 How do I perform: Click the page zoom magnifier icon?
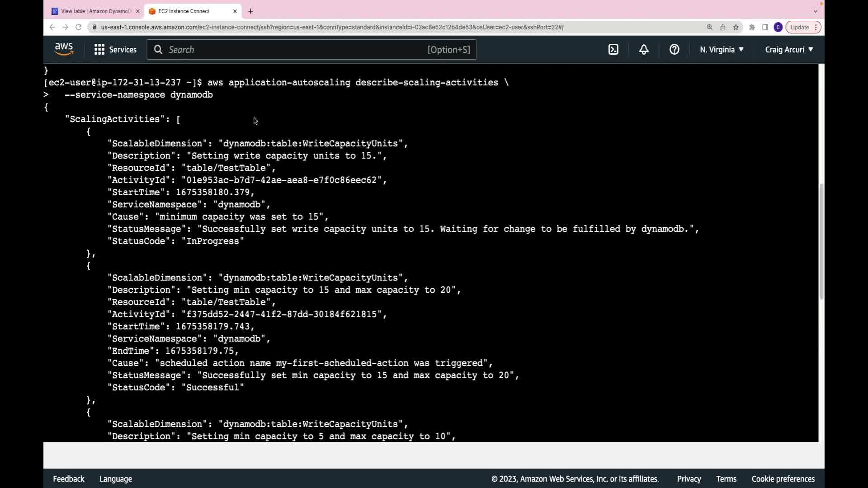tap(710, 27)
